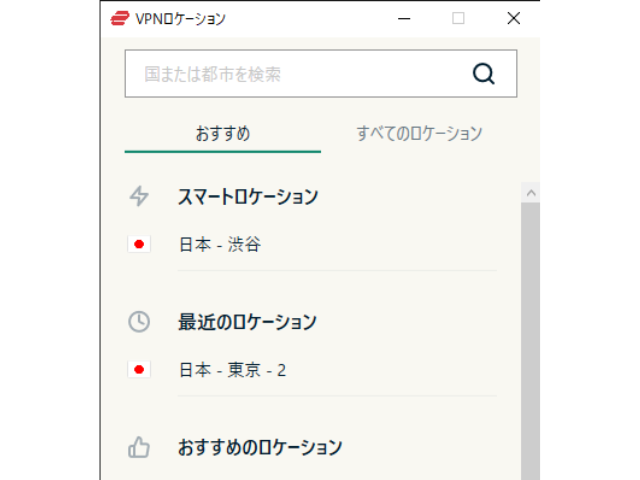Select the Japan flag beside 日本 - 東京 - 2
640x480 pixels.
(x=139, y=370)
